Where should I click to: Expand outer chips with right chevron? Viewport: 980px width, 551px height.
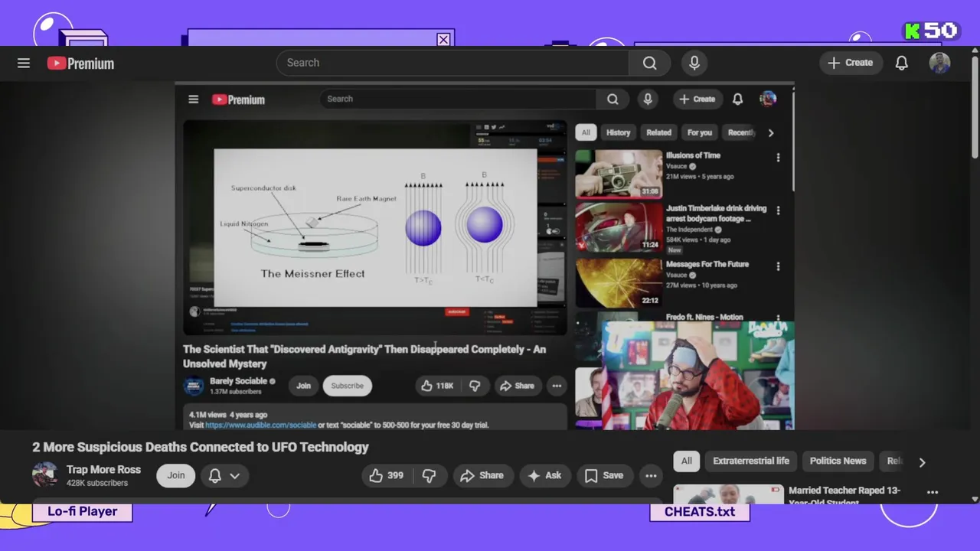click(x=922, y=461)
